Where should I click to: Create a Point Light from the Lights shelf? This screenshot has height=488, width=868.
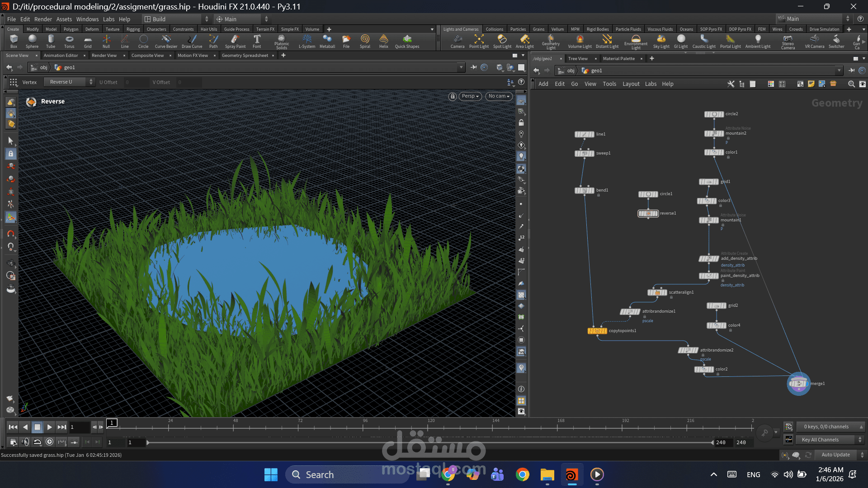click(478, 41)
